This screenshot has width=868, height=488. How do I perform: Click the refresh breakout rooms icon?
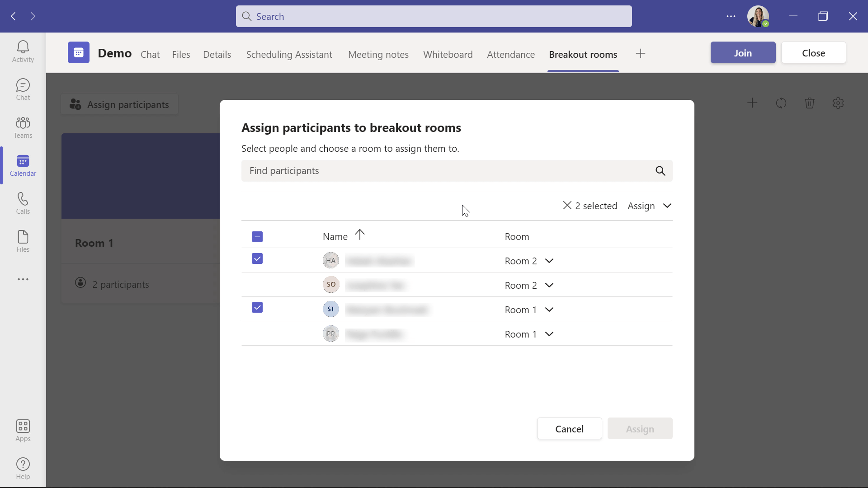pos(781,103)
